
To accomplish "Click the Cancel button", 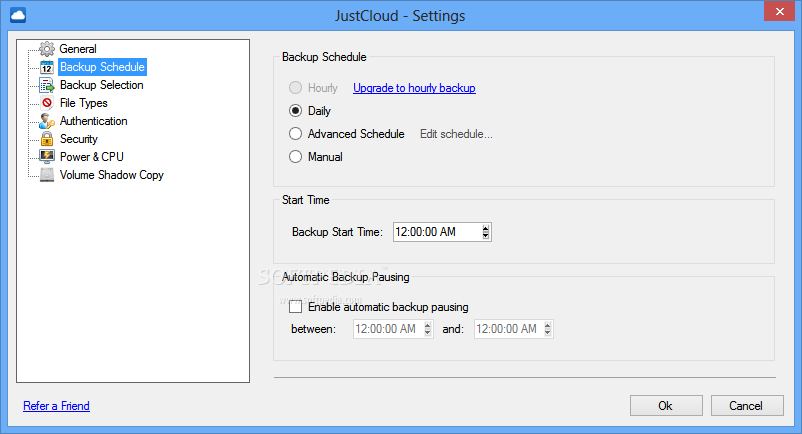I will click(x=747, y=406).
